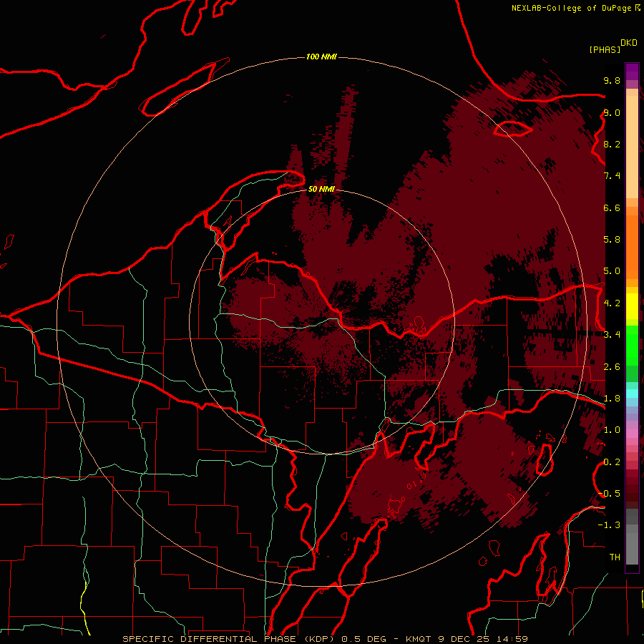Click the 100 NMI range ring label
Viewport: 644px width, 644px height.
pos(321,57)
